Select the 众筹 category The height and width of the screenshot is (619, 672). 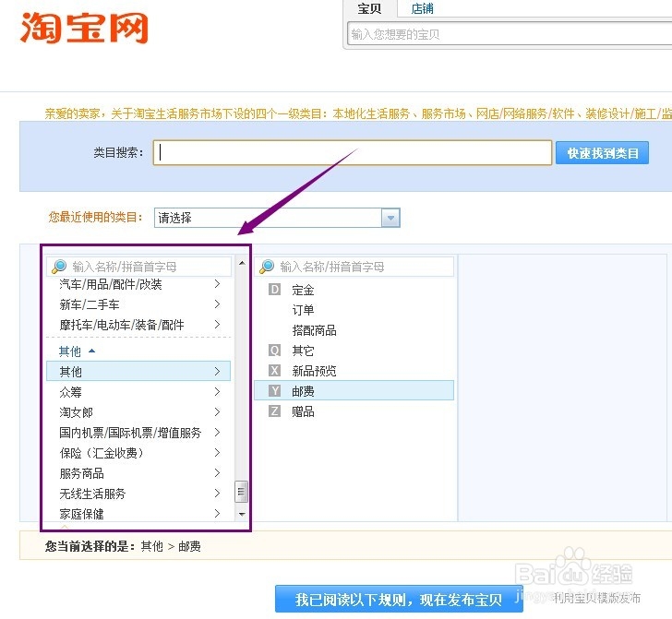pyautogui.click(x=138, y=391)
